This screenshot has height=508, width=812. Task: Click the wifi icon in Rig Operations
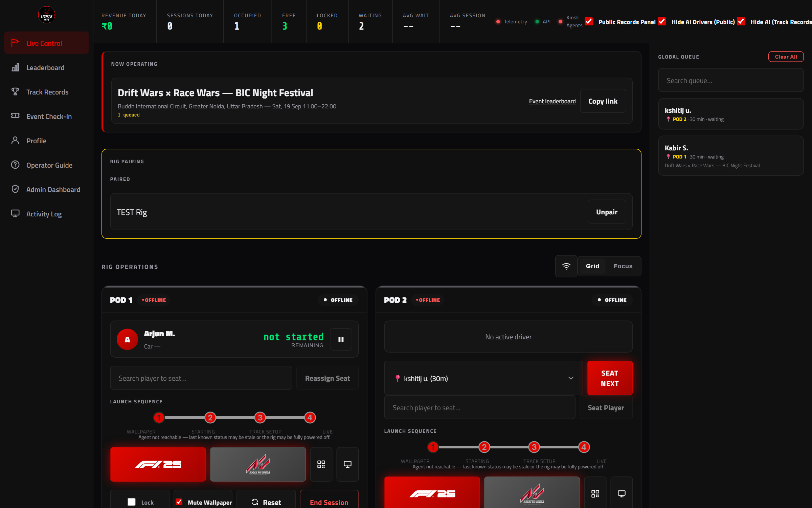click(x=566, y=266)
